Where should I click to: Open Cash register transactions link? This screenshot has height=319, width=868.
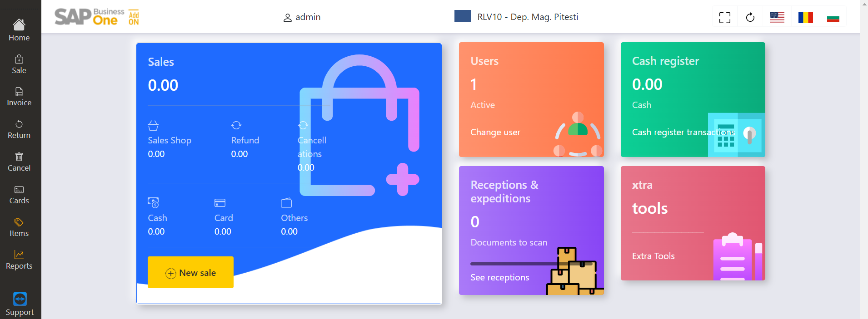[x=683, y=132]
